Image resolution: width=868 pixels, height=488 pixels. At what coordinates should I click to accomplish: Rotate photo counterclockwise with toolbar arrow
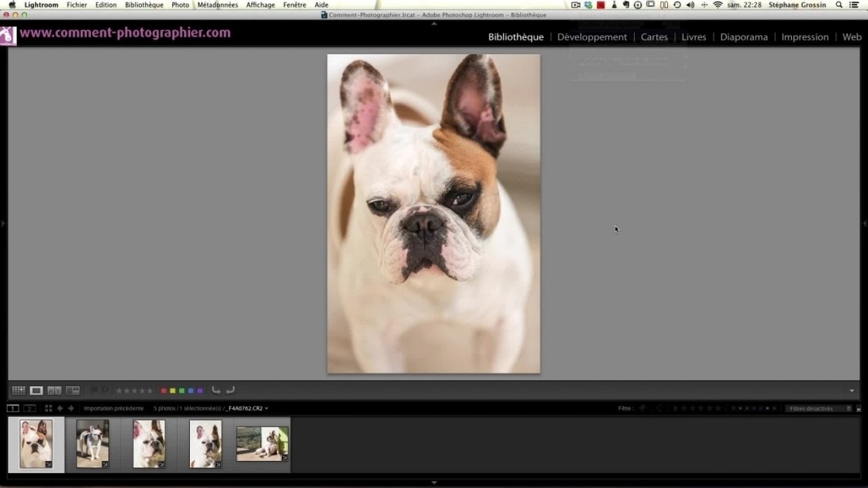coord(216,390)
